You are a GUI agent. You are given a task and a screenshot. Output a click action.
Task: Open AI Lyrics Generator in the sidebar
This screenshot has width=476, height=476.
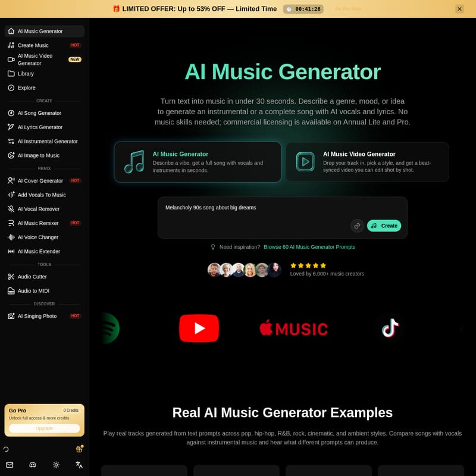[x=44, y=127]
